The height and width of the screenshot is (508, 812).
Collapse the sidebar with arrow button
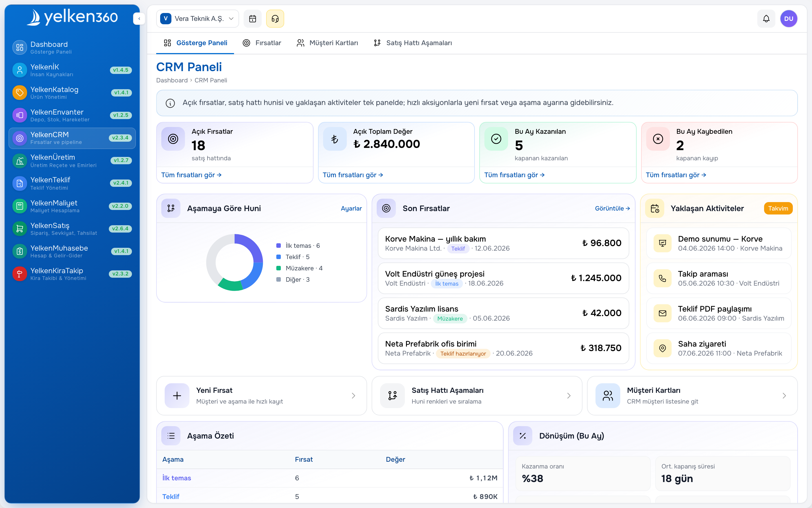(x=139, y=18)
